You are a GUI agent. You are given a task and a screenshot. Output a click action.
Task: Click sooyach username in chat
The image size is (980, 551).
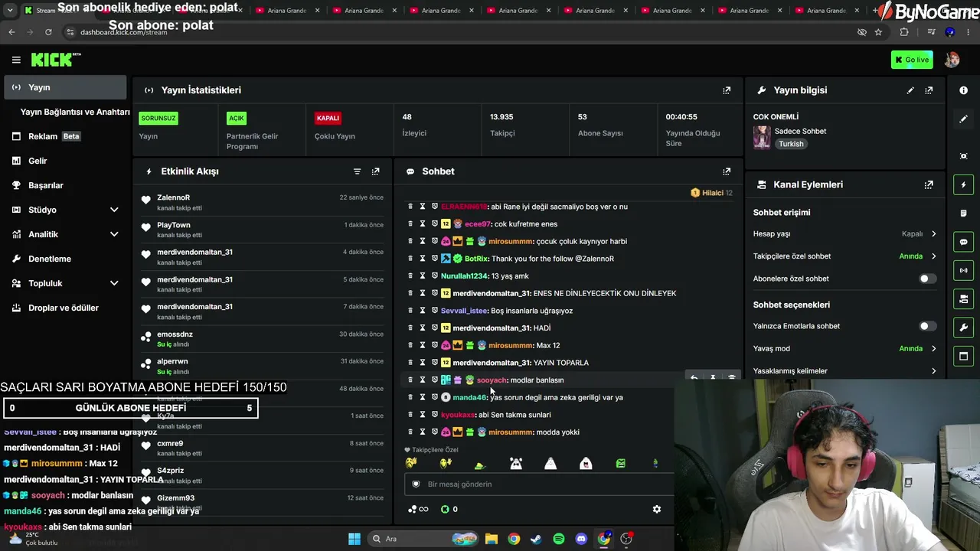pos(492,380)
